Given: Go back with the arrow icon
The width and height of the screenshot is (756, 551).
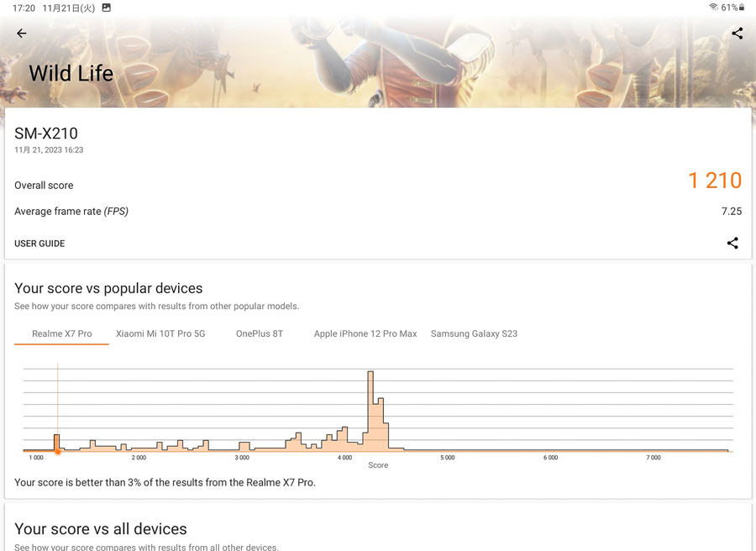Looking at the screenshot, I should pyautogui.click(x=21, y=34).
